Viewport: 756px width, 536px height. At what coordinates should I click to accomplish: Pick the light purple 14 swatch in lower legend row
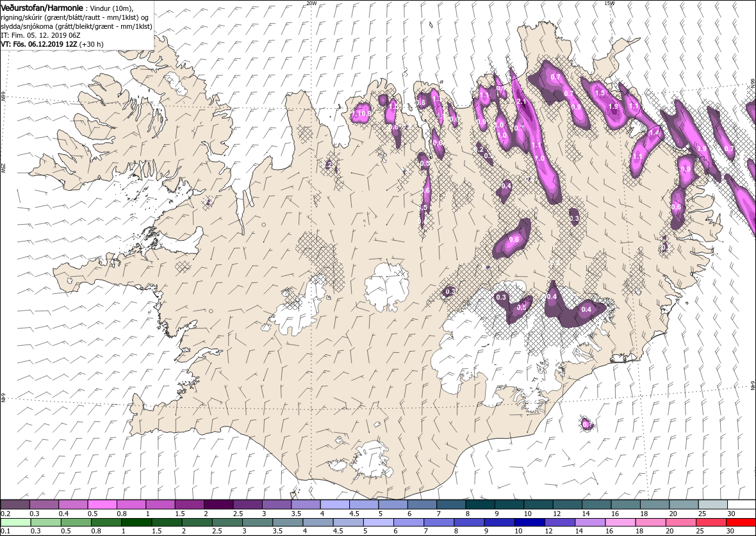(589, 523)
